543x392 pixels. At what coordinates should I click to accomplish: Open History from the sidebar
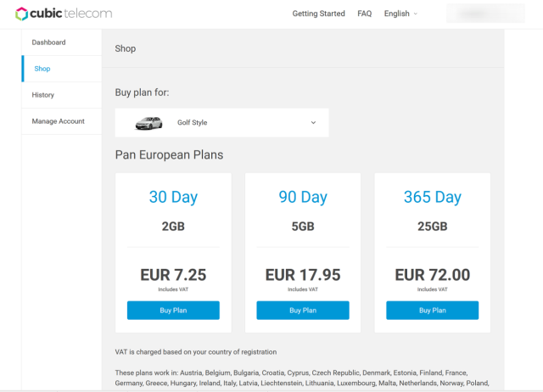[43, 95]
